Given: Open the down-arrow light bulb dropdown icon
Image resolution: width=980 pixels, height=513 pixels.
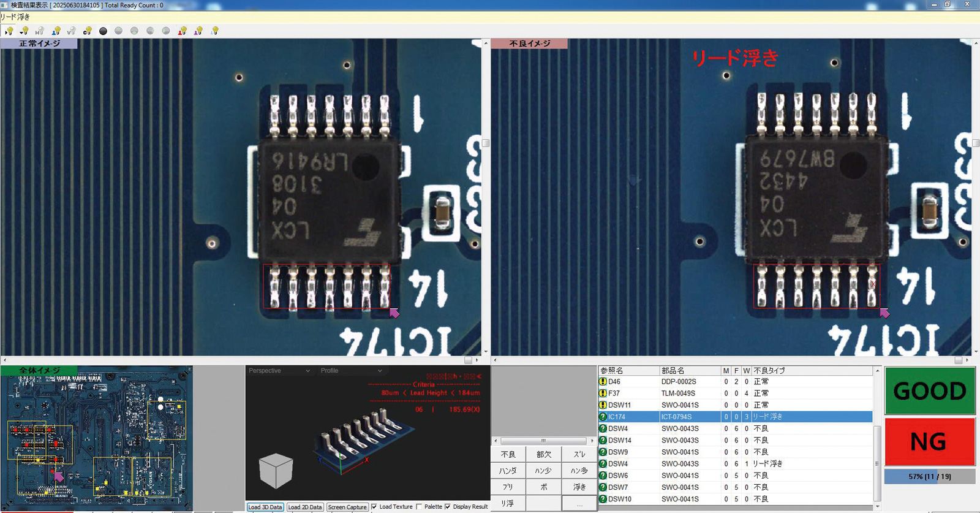Looking at the screenshot, I should point(24,31).
